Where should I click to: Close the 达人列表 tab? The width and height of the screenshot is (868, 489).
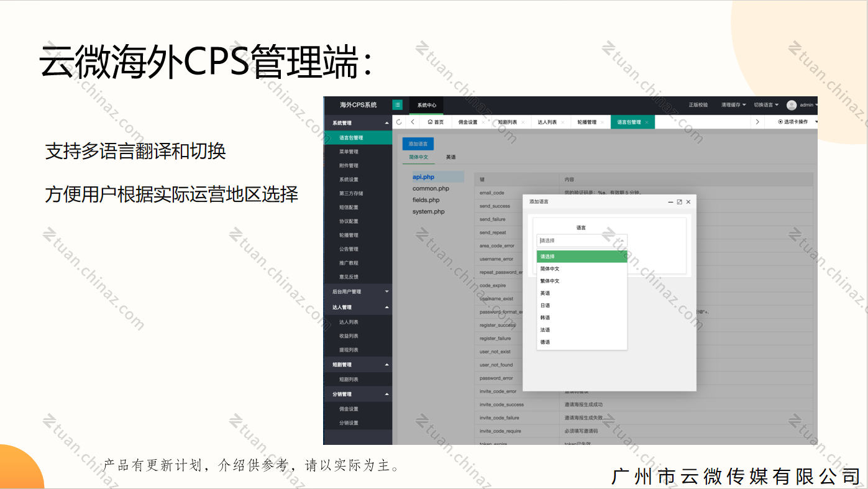pyautogui.click(x=562, y=122)
